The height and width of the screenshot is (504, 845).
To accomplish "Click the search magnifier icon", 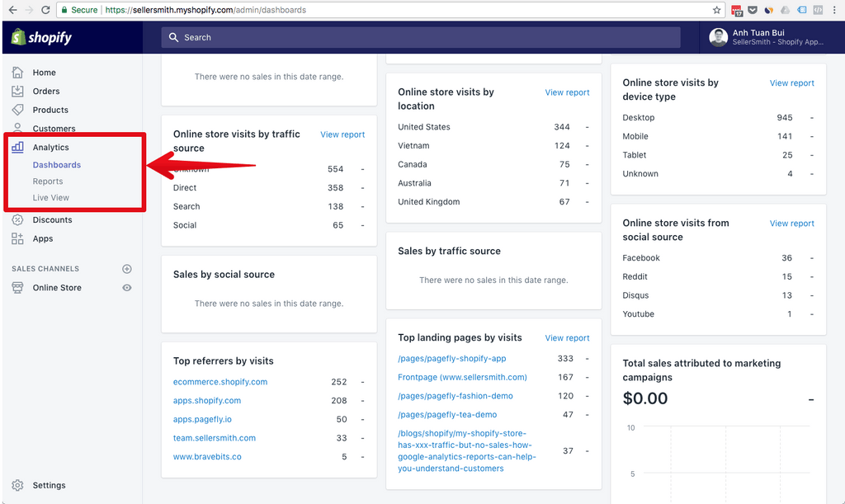I will [x=173, y=37].
